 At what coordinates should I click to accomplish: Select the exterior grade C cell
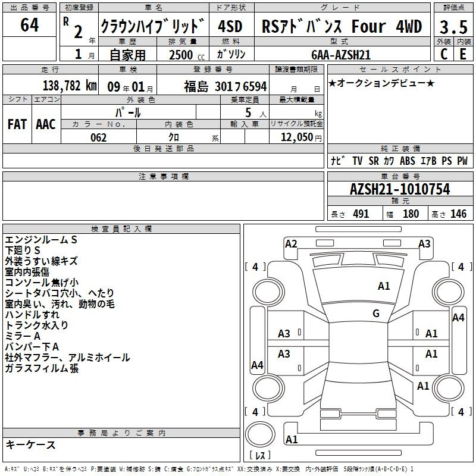[x=443, y=54]
